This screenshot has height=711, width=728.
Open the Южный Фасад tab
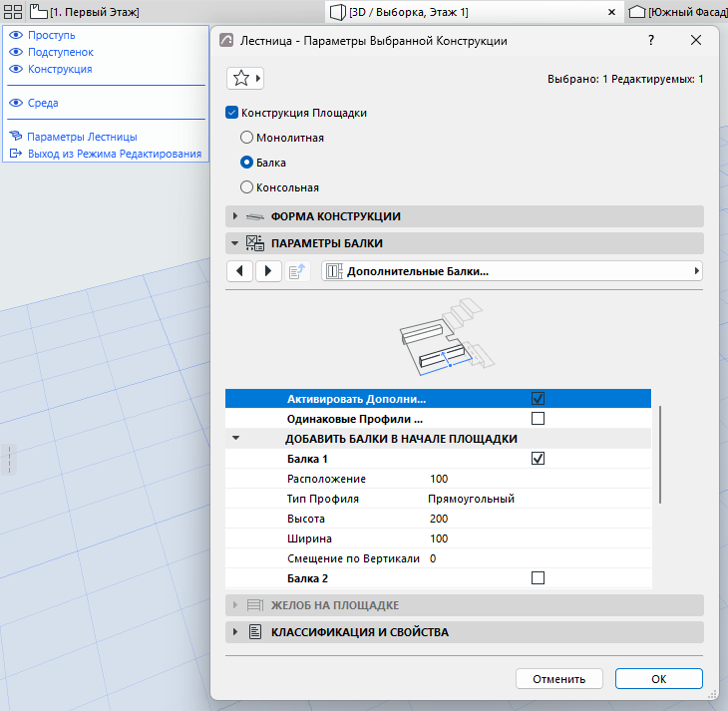point(678,12)
